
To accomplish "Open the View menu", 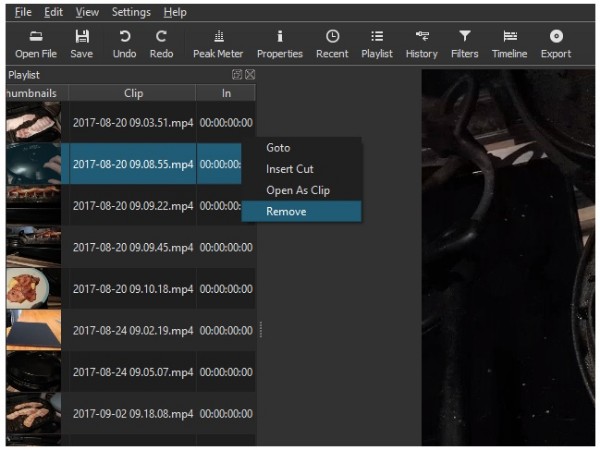I will click(x=87, y=12).
